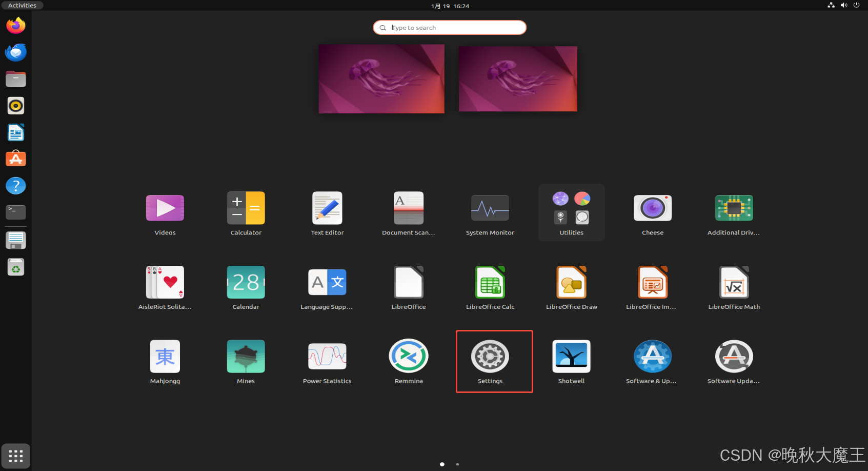Click the Activities button
Image resolution: width=868 pixels, height=471 pixels.
[22, 6]
